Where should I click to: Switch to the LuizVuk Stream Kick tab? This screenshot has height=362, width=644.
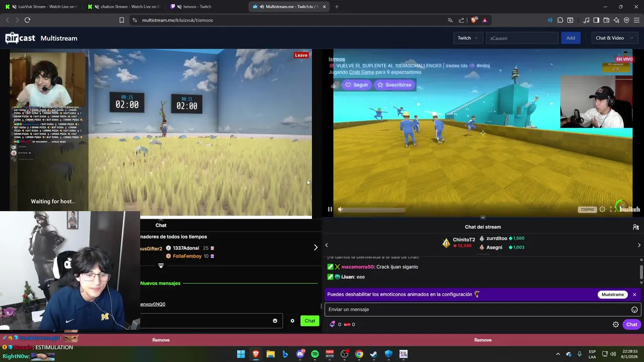[x=42, y=7]
